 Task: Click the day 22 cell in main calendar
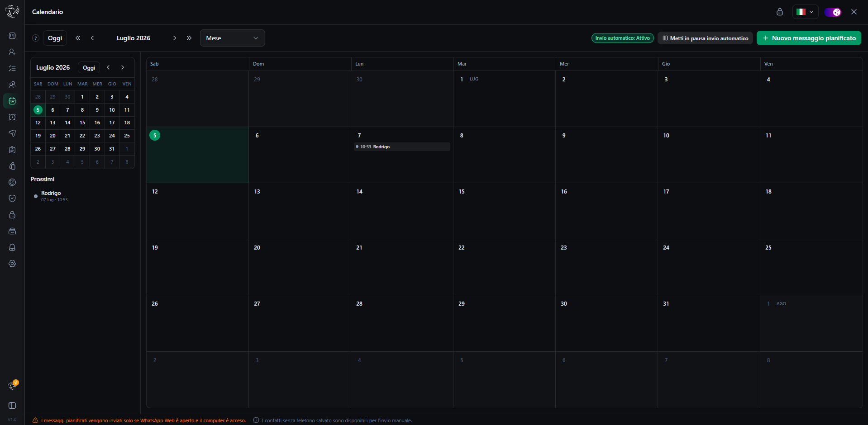click(x=504, y=267)
